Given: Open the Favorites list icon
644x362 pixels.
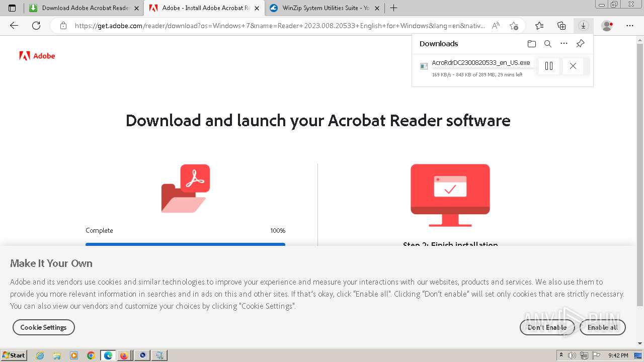Looking at the screenshot, I should click(539, 26).
